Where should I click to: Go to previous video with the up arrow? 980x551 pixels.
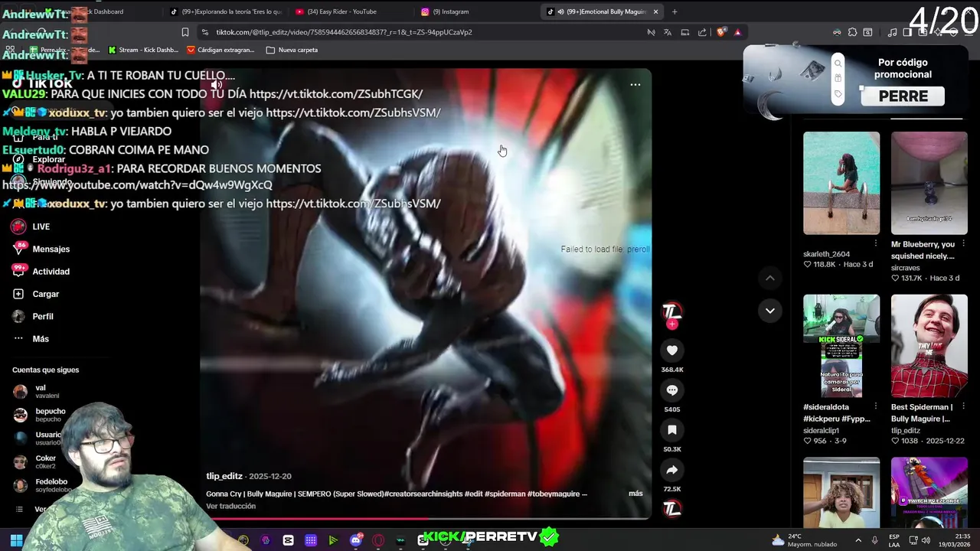pyautogui.click(x=769, y=278)
